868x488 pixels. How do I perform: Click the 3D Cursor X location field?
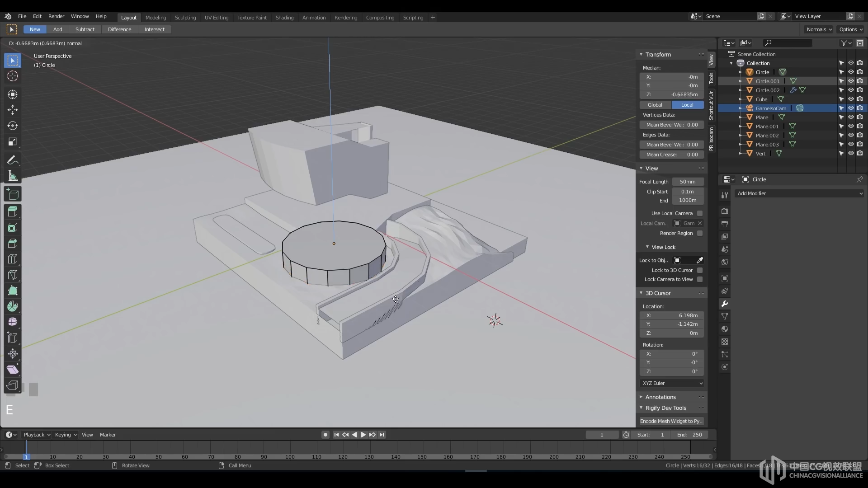[x=672, y=315]
